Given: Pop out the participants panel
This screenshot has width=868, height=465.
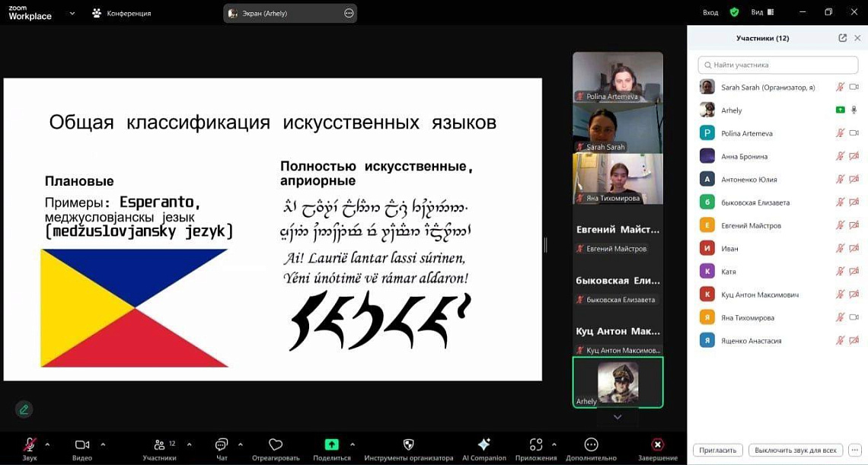Looking at the screenshot, I should pos(842,38).
